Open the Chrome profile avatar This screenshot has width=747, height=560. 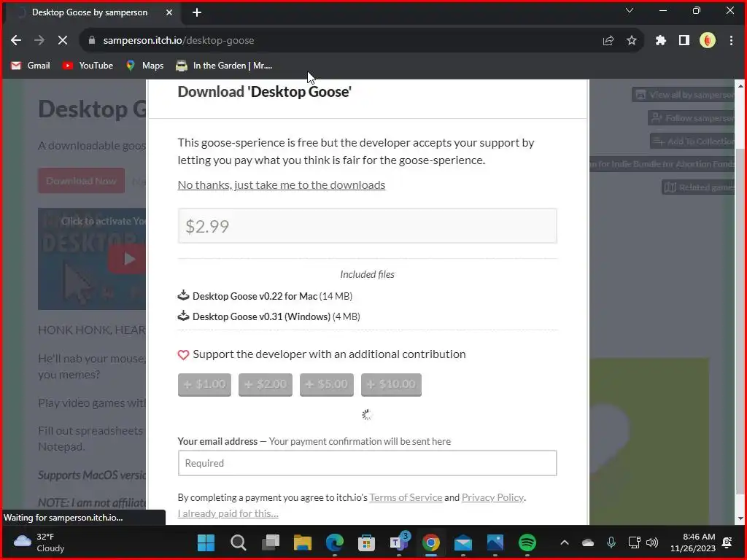coord(708,41)
